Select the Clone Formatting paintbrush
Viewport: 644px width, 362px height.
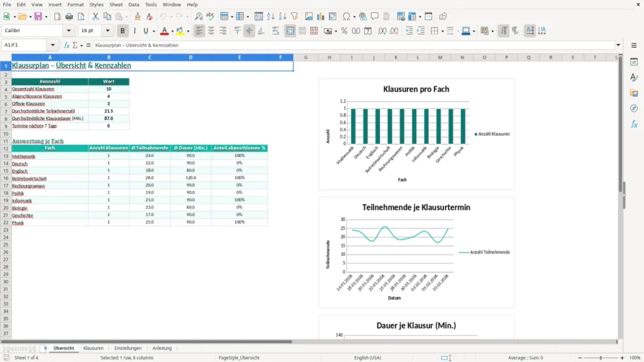(138, 16)
